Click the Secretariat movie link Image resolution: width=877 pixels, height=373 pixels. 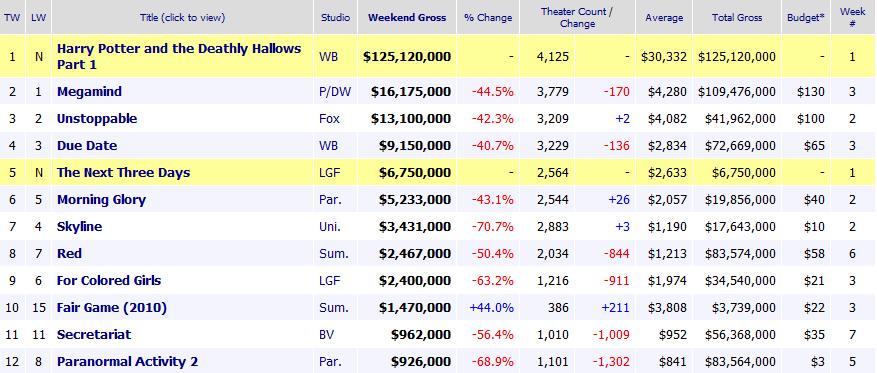click(x=94, y=334)
